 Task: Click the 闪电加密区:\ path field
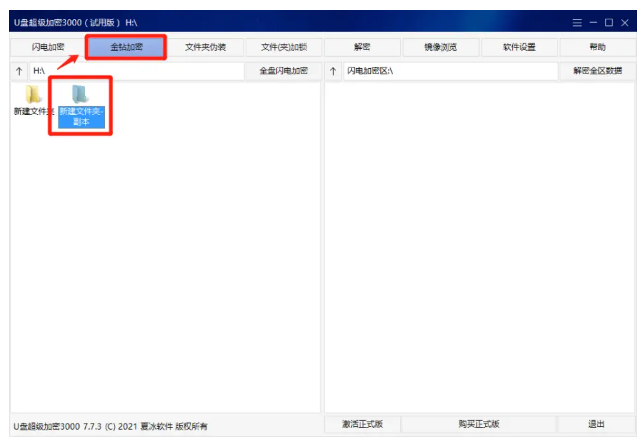tap(448, 71)
